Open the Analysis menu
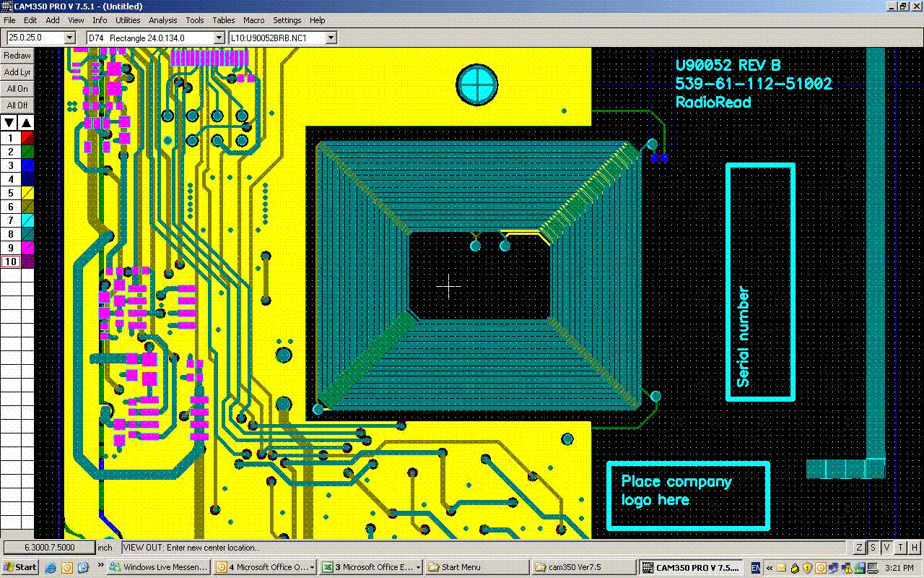 point(163,20)
